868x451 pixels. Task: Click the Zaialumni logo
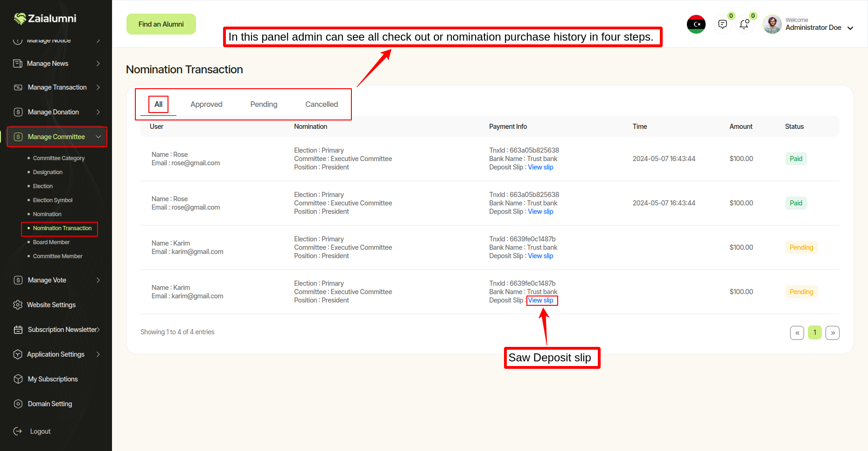pos(45,18)
